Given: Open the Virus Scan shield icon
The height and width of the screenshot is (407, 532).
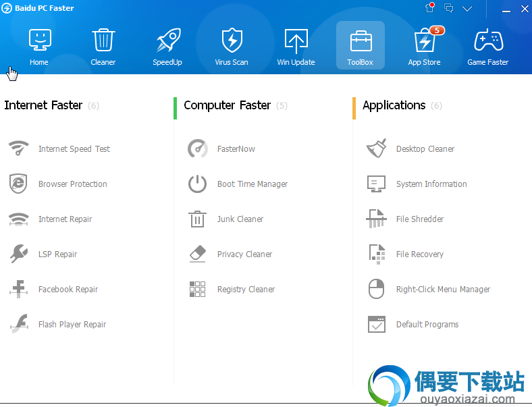Looking at the screenshot, I should point(232,40).
